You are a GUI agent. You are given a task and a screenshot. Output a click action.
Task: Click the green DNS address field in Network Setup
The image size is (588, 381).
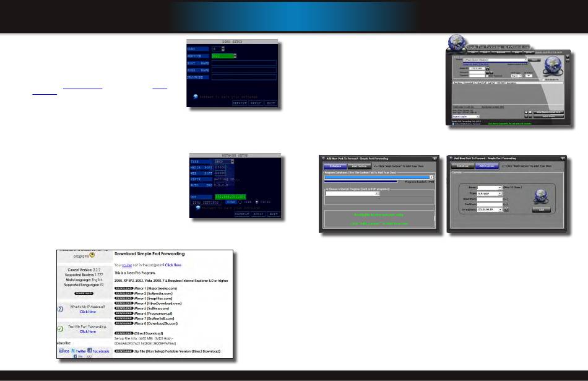pyautogui.click(x=230, y=196)
